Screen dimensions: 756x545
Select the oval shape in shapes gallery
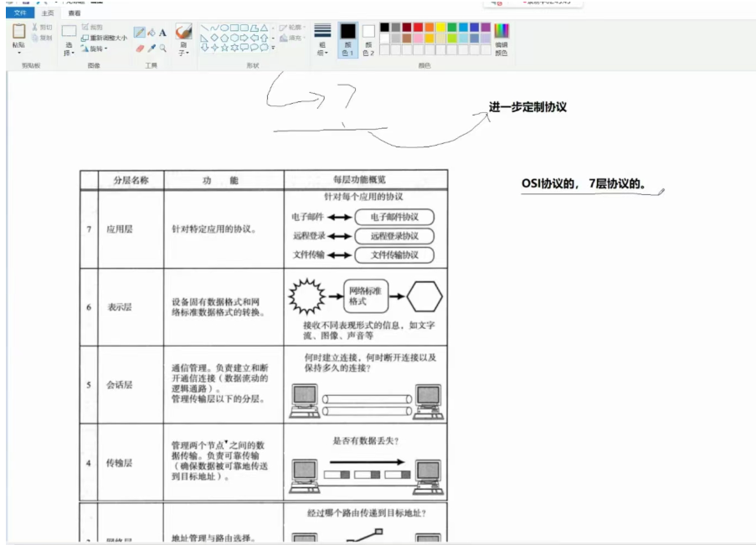tap(224, 28)
